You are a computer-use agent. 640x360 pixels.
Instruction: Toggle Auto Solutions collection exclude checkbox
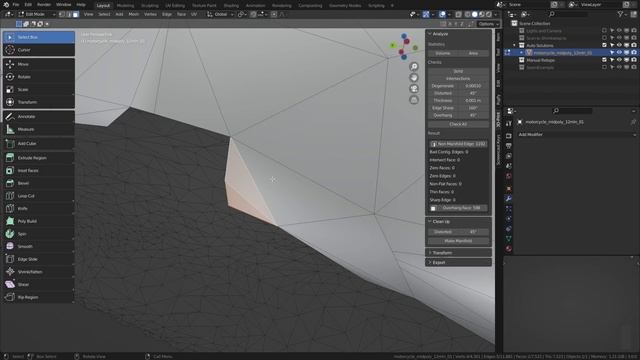click(604, 45)
